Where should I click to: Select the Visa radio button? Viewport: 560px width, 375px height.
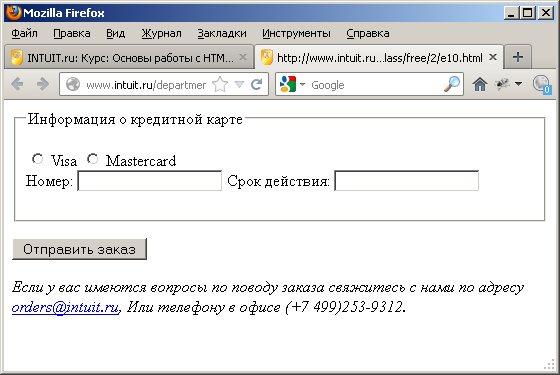pos(38,159)
